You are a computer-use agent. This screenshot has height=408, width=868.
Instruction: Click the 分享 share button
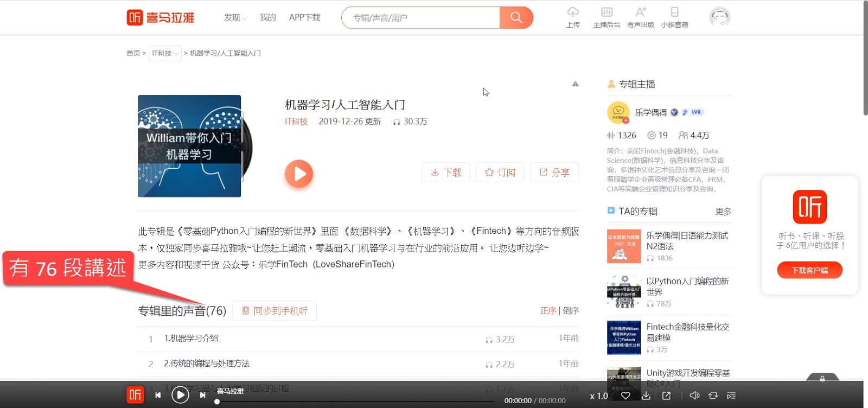(554, 172)
